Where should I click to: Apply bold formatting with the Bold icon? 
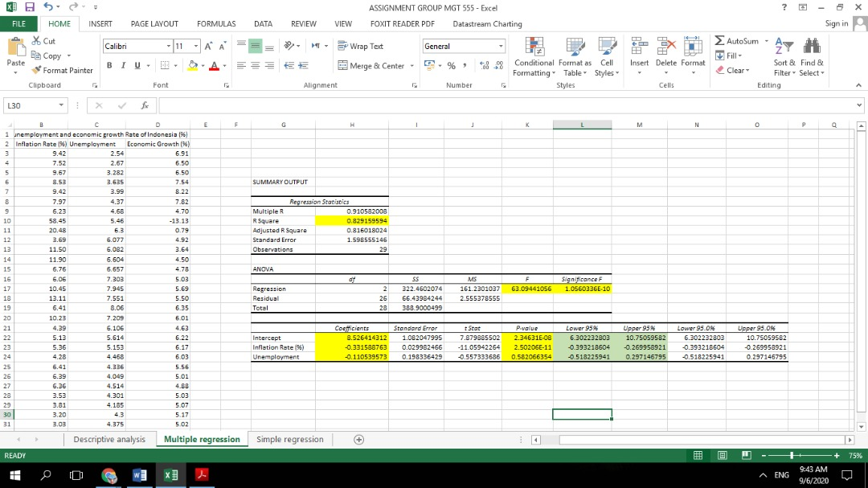(109, 64)
